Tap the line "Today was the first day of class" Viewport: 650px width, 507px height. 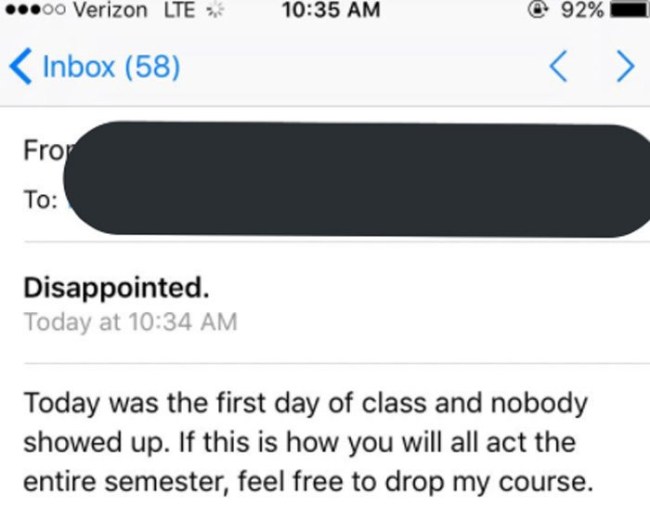coord(305,405)
